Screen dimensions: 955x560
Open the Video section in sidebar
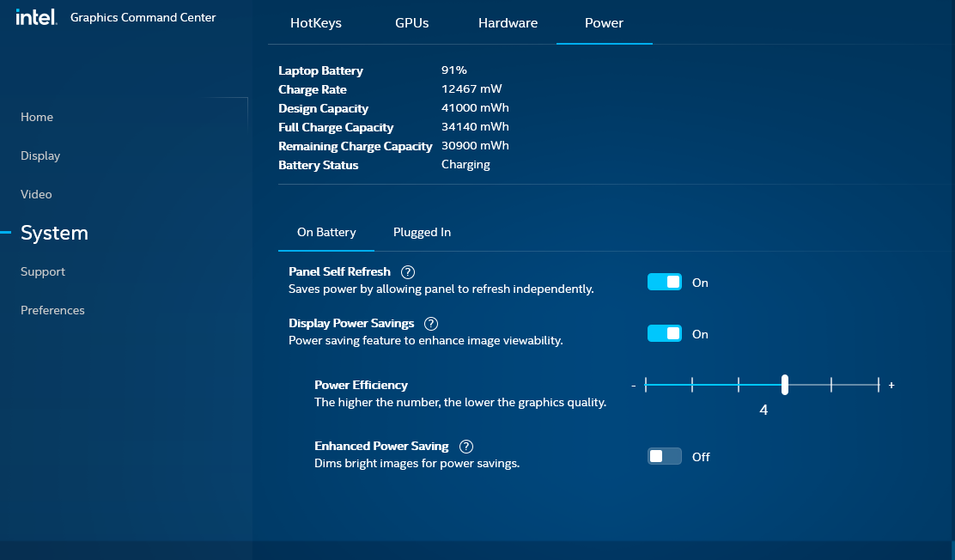click(36, 194)
